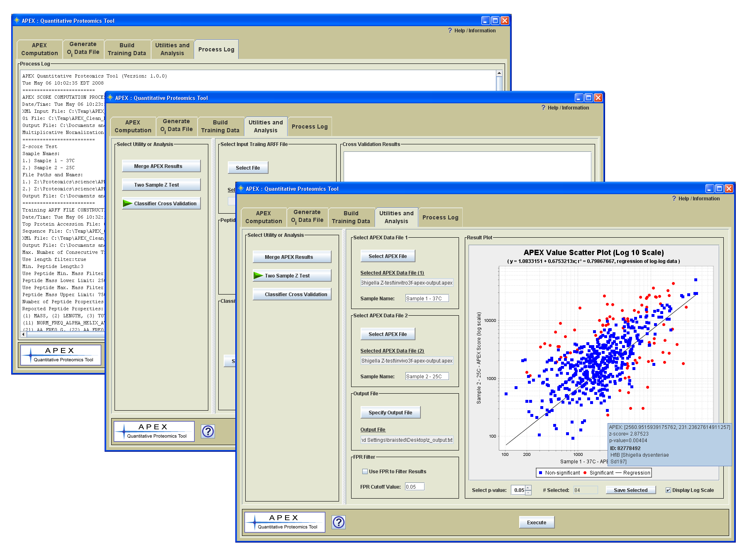This screenshot has height=560, width=747.
Task: Select Utilities and Analysis tab in front window
Action: 396,217
